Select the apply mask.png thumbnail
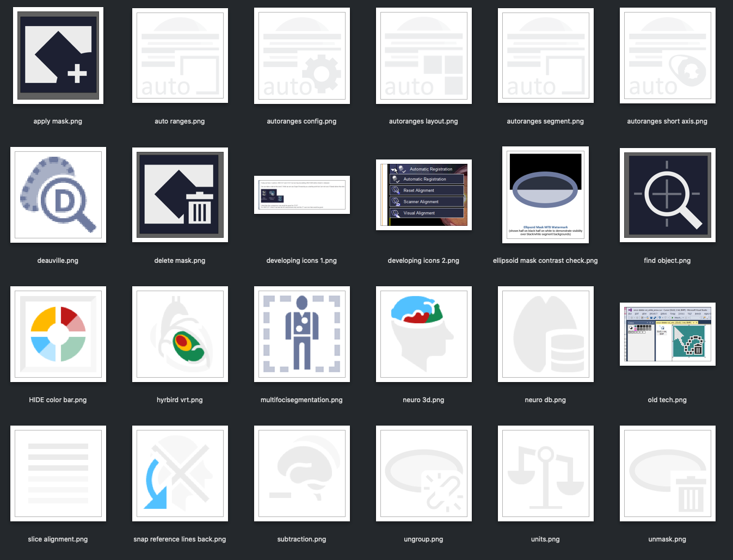733x560 pixels. click(x=58, y=56)
